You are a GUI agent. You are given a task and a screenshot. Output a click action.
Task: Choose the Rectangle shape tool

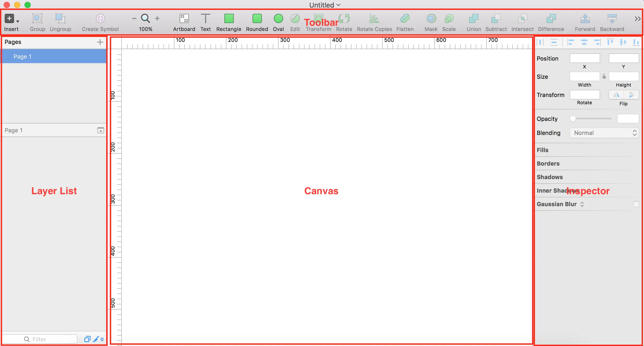coord(229,19)
